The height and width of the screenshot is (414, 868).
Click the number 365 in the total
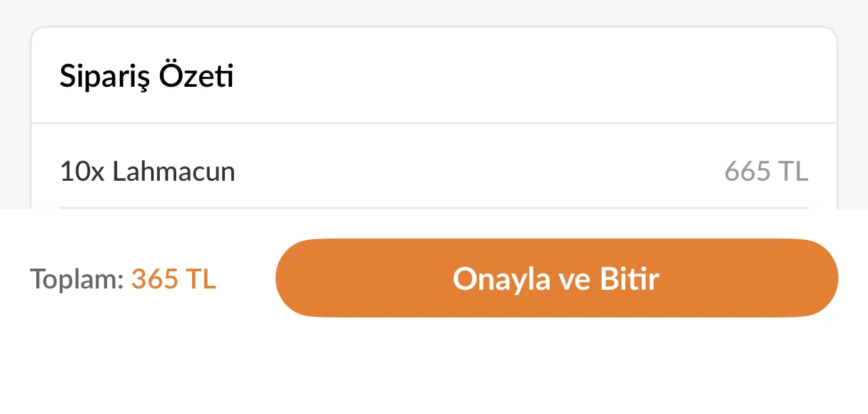coord(155,279)
